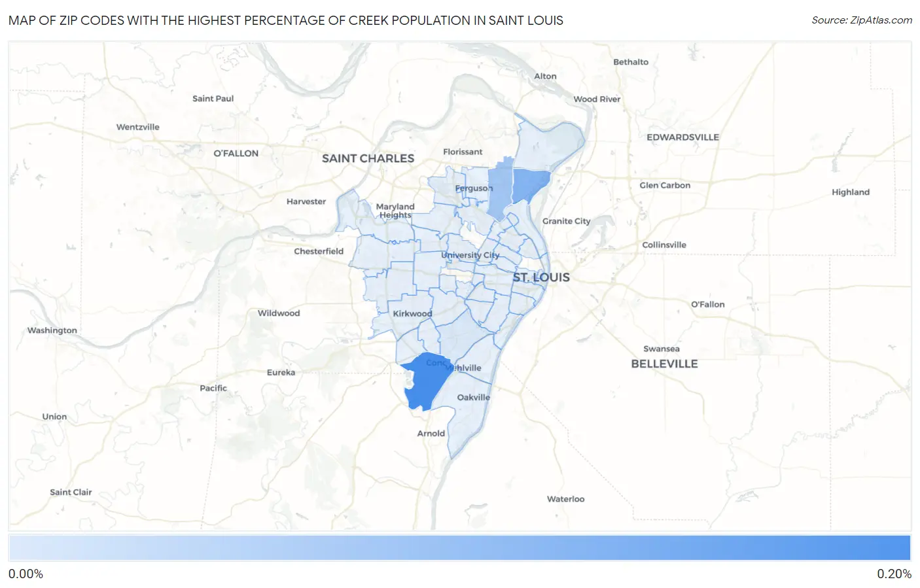Click the Highland map label
This screenshot has height=588, width=920.
tap(851, 192)
